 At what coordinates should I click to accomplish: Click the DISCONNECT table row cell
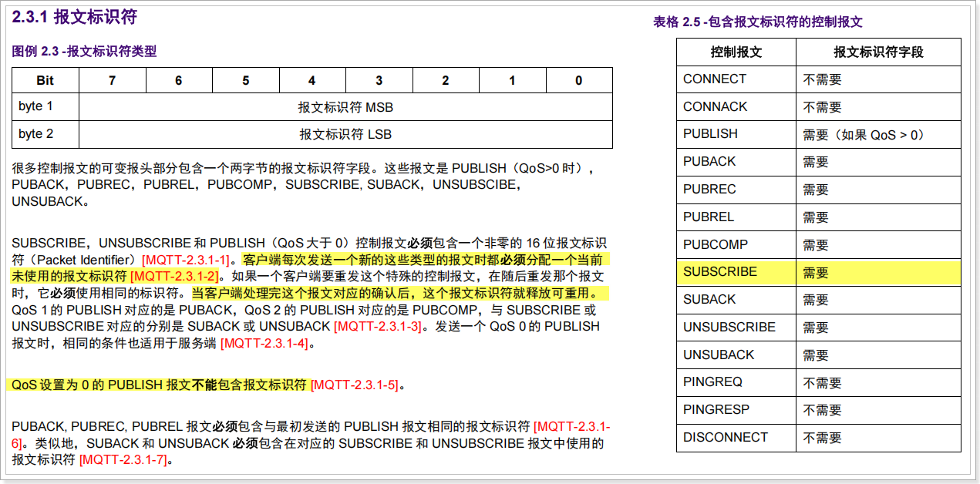[x=736, y=438]
